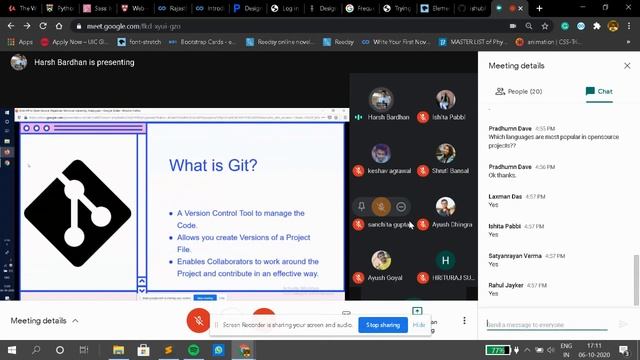Open the Bootstrap Cards bookmark

(x=202, y=42)
